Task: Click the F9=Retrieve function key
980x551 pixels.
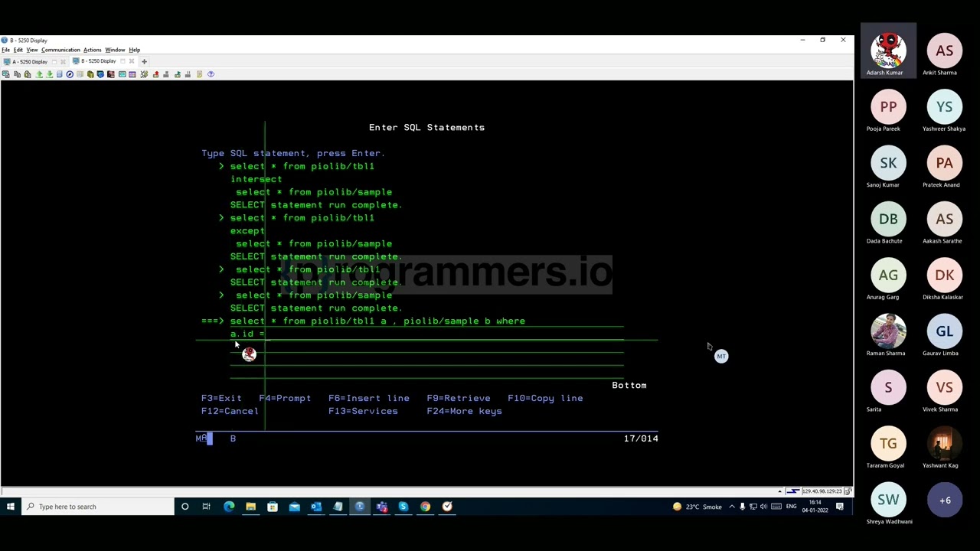Action: click(458, 398)
